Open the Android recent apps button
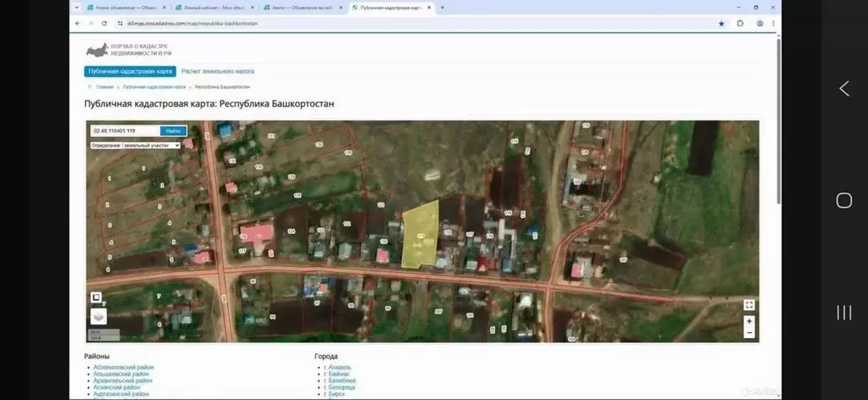The height and width of the screenshot is (400, 868). 843,312
